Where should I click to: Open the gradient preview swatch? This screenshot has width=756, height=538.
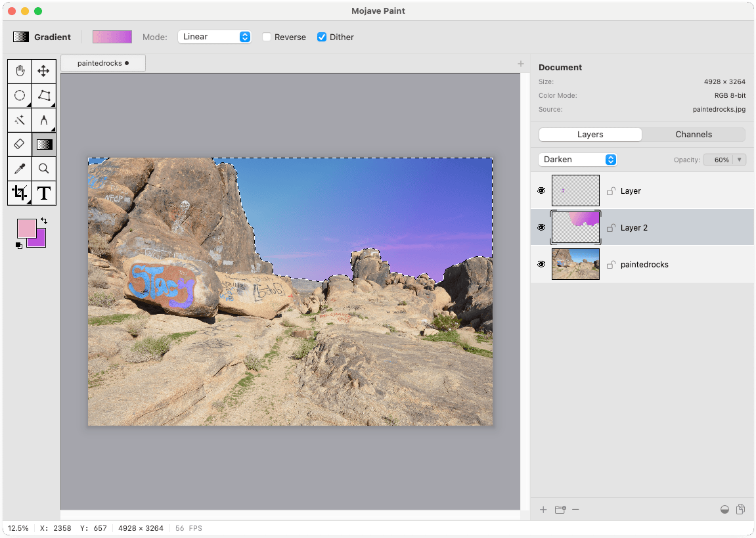tap(112, 37)
